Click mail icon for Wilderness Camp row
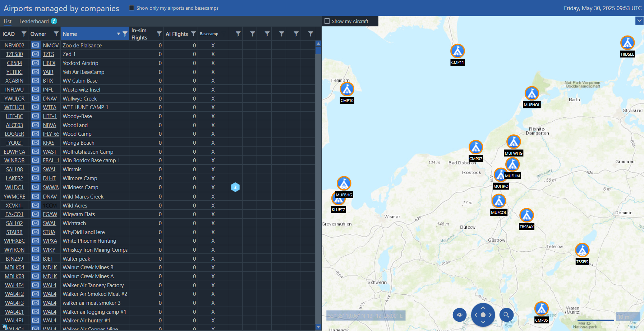This screenshot has width=644, height=331. [x=35, y=187]
